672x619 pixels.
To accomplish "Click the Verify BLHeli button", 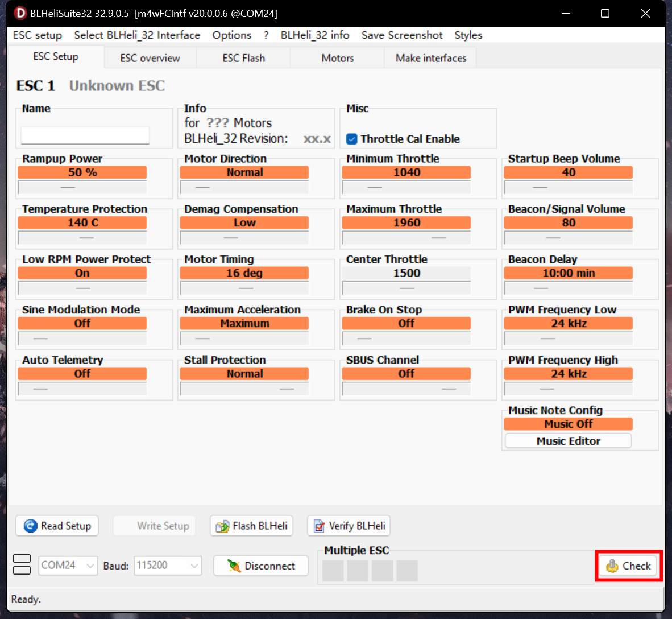I will point(349,526).
